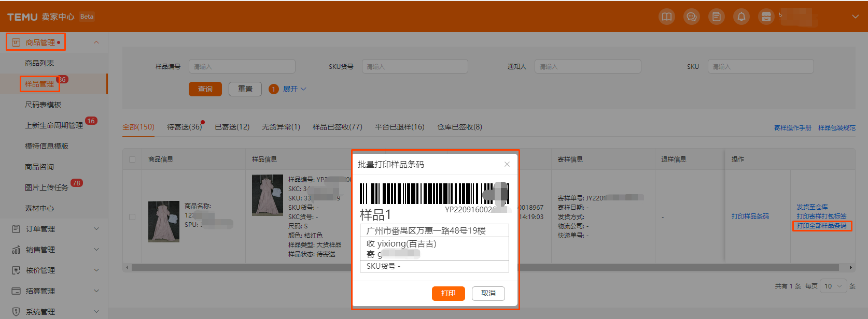Select the 样品已签收(77) tab
868x319 pixels.
337,127
